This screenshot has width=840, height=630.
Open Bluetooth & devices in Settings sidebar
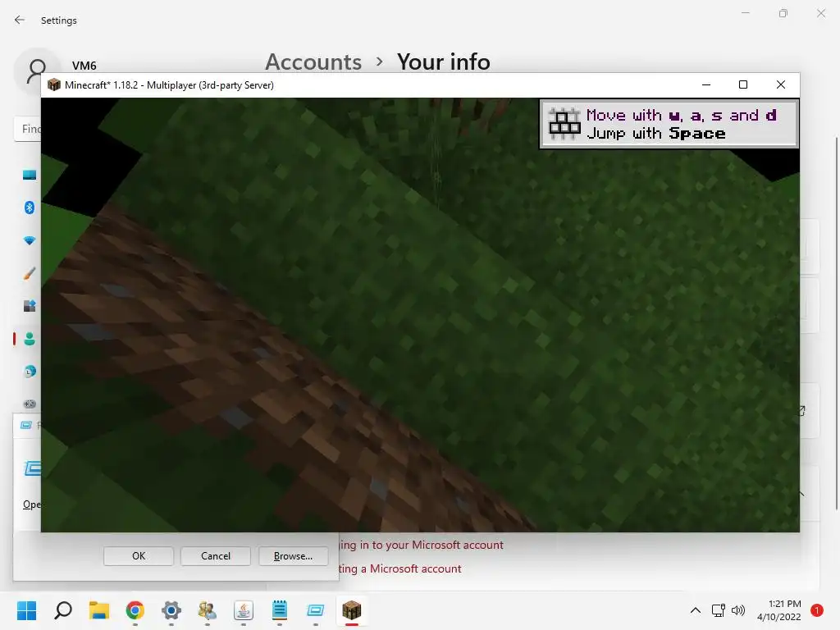(30, 208)
